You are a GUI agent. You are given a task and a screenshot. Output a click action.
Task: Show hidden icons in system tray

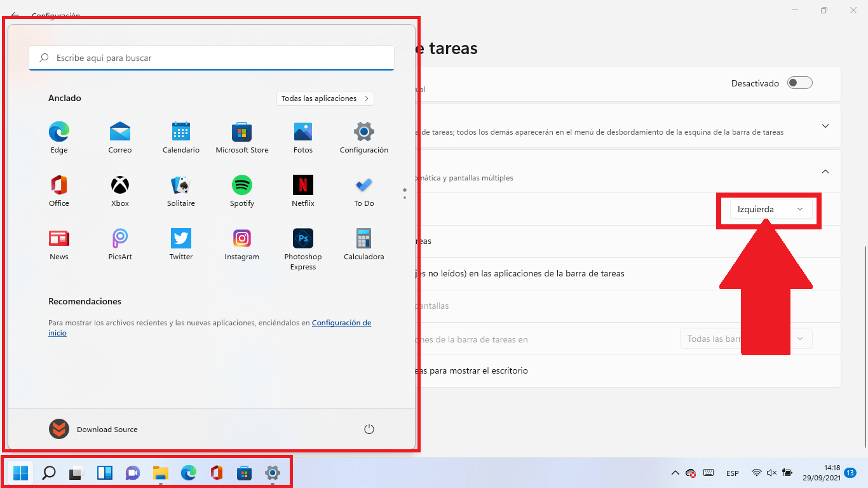pos(674,473)
